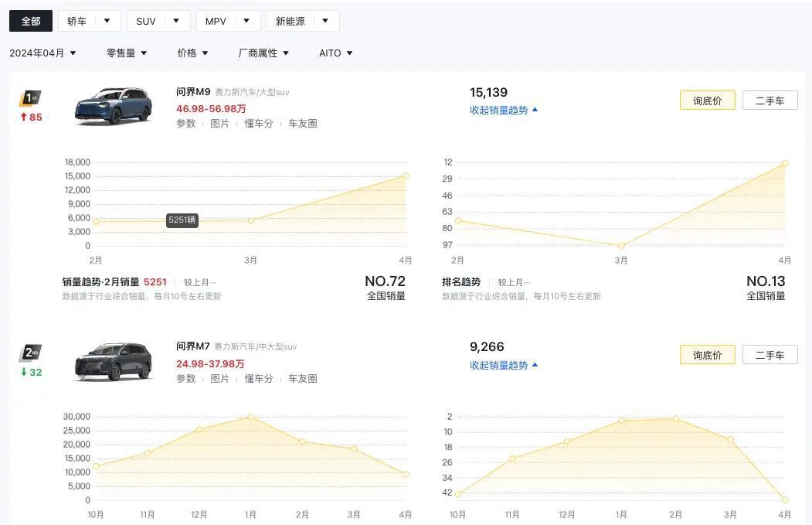812x525 pixels.
Task: Open the 问界M7 car thumbnail
Action: 113,362
